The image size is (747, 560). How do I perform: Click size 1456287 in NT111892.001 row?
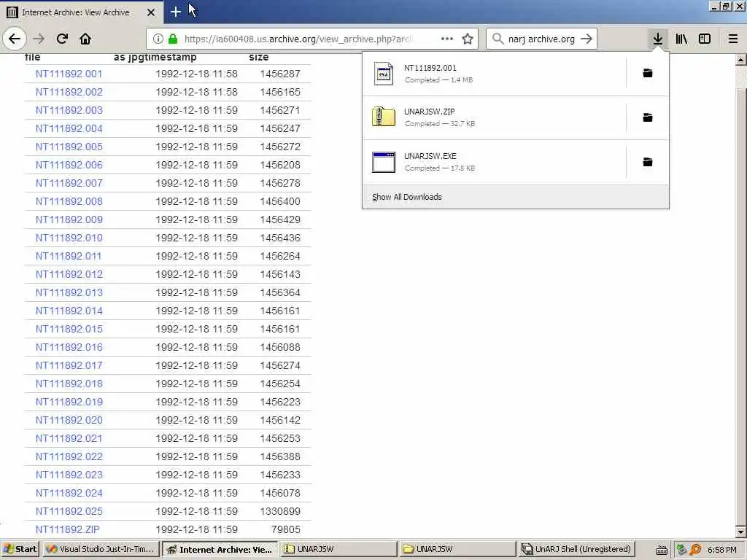tap(280, 74)
